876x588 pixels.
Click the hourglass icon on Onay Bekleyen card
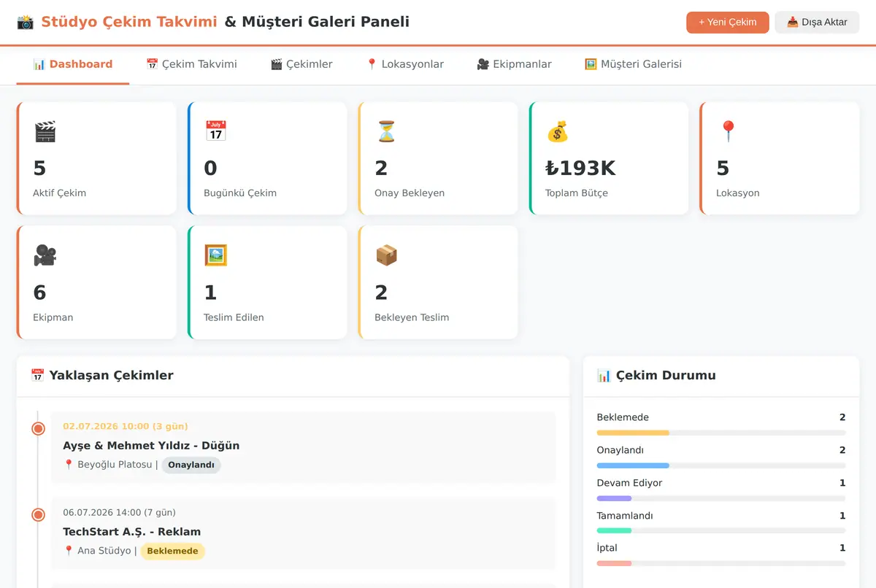point(387,131)
